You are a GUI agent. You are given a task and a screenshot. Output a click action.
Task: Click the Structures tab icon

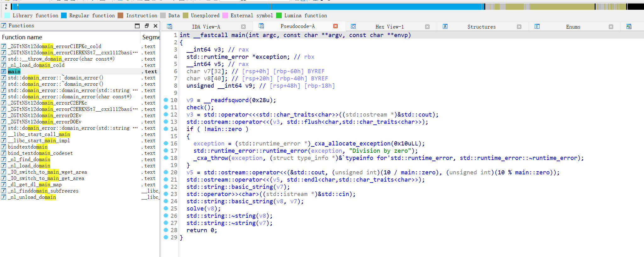point(445,27)
